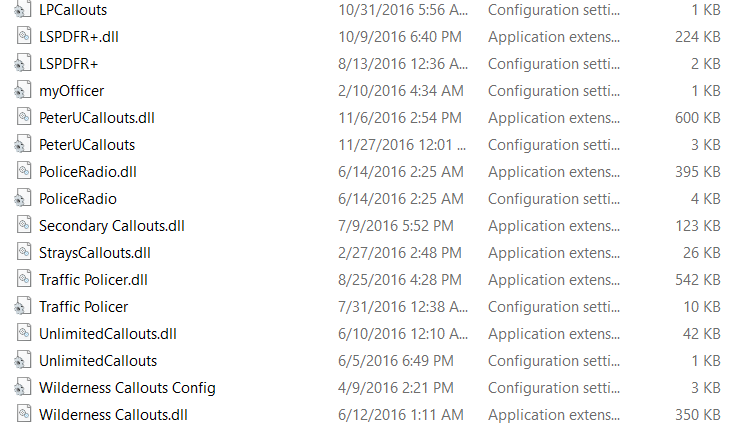Image resolution: width=746 pixels, height=441 pixels.
Task: Click the 542 KB file size entry
Action: [x=698, y=279]
